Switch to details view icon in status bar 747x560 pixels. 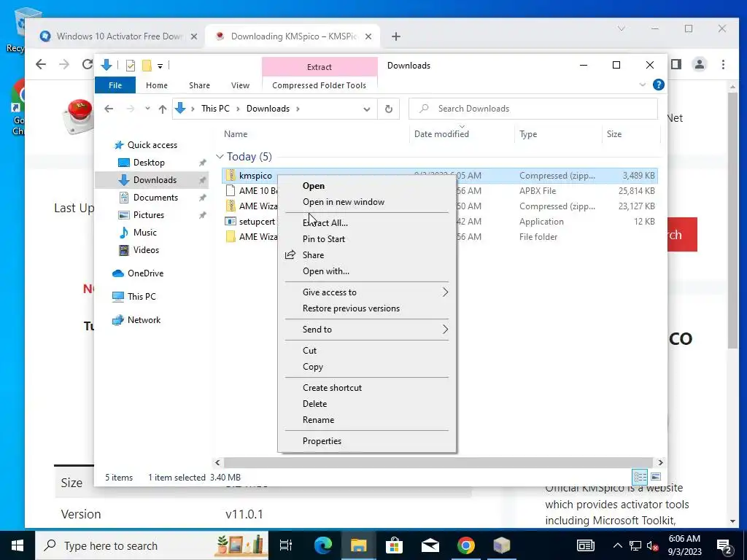tap(640, 477)
